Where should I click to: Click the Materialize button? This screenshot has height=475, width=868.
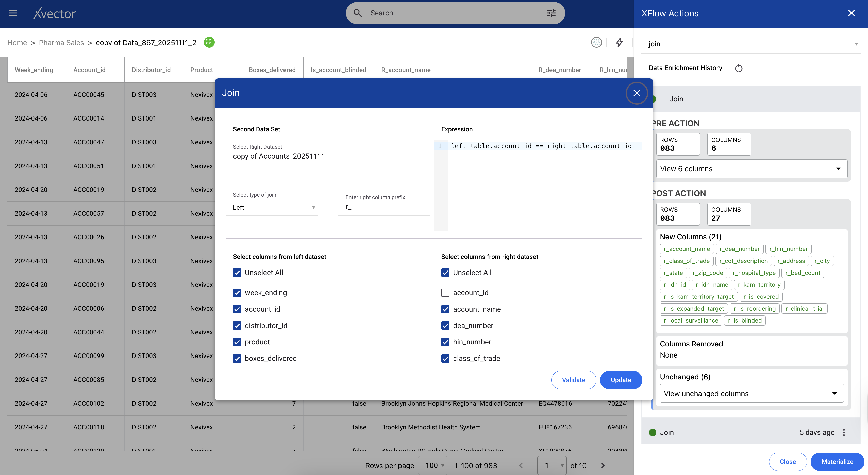pyautogui.click(x=837, y=462)
